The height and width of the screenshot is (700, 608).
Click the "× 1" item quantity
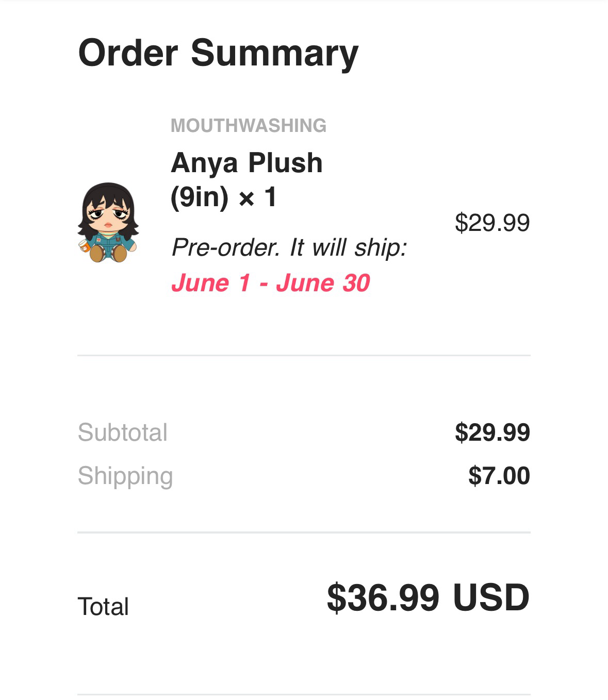tap(257, 197)
